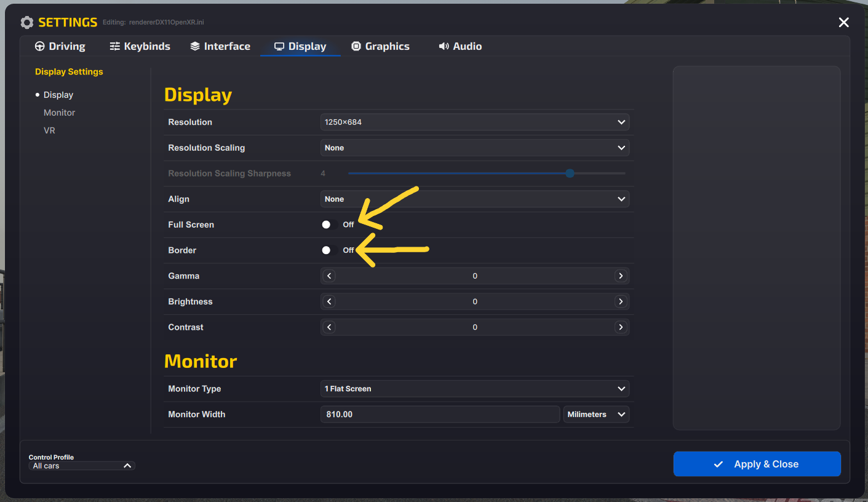
Task: Click the settings gear icon beside SETTINGS title
Action: [x=27, y=22]
